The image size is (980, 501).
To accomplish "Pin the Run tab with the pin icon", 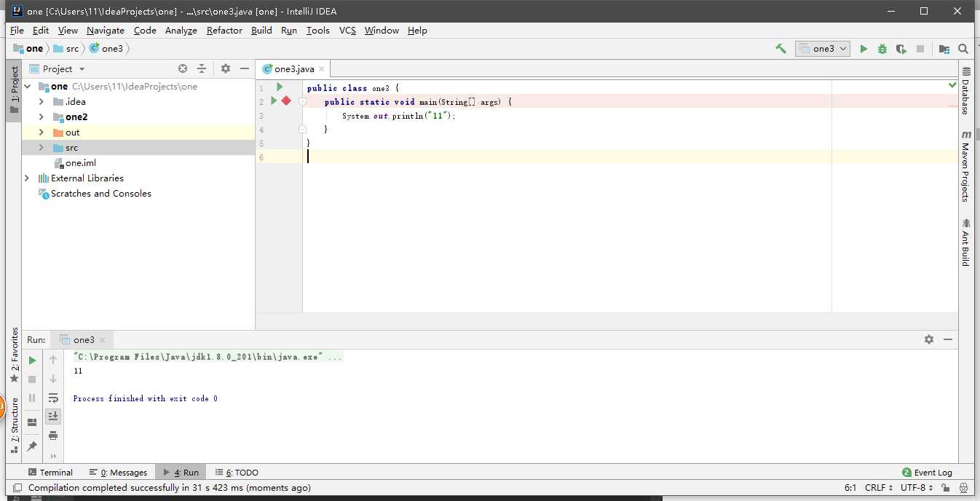I will click(x=32, y=446).
